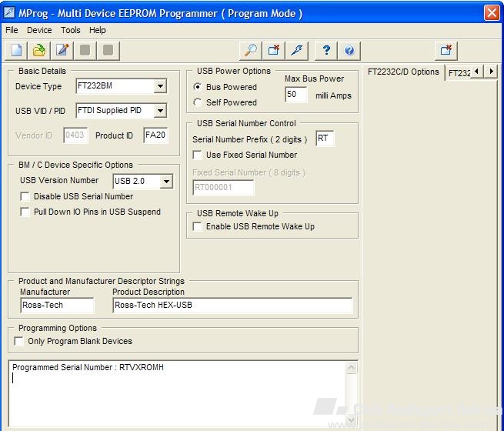
Task: Open the USB VID / PID dropdown
Action: [x=160, y=111]
